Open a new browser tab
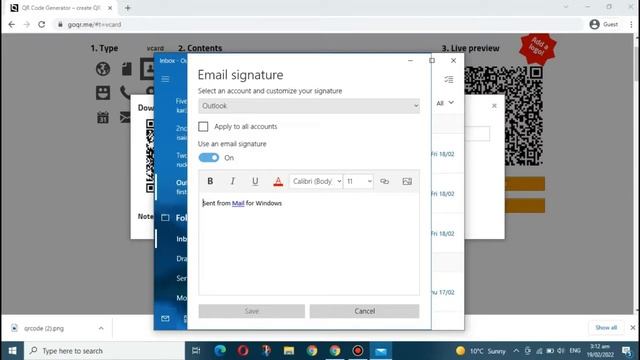640x360 pixels. pos(128,8)
